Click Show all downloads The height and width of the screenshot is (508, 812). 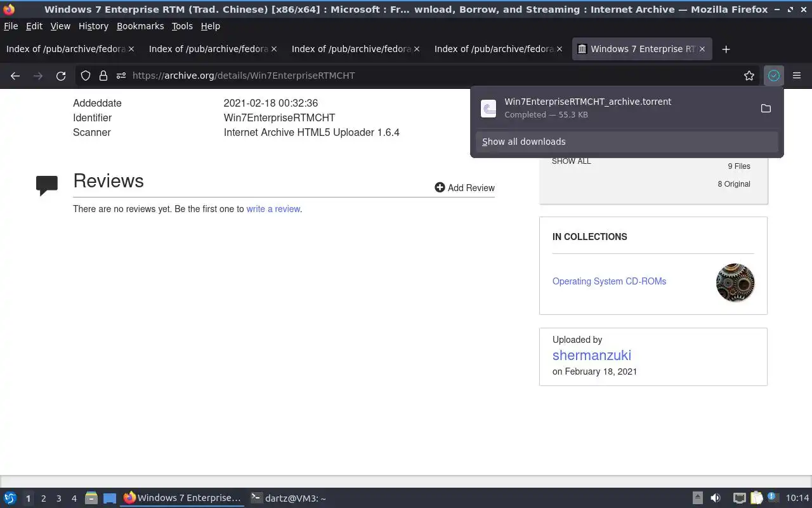click(627, 142)
